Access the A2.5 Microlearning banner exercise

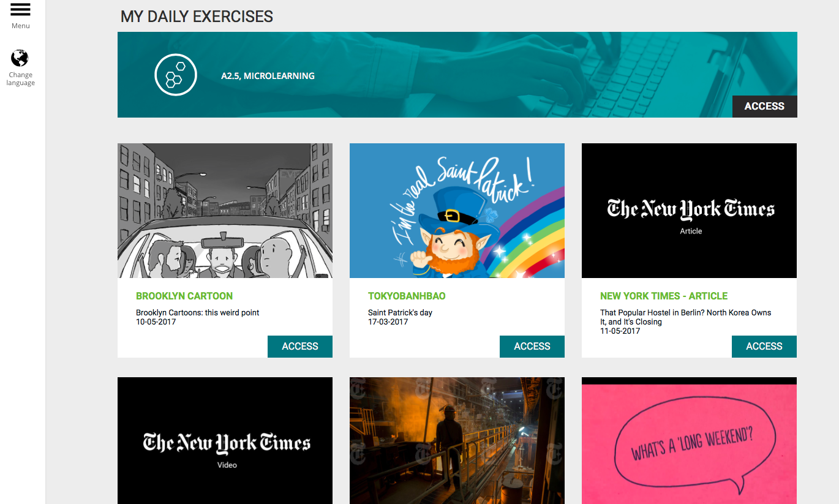tap(764, 107)
